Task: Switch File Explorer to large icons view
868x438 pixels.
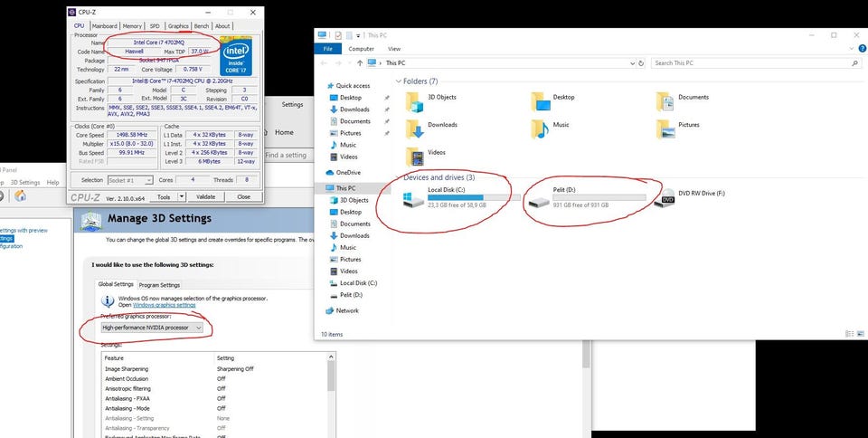Action: (x=860, y=334)
